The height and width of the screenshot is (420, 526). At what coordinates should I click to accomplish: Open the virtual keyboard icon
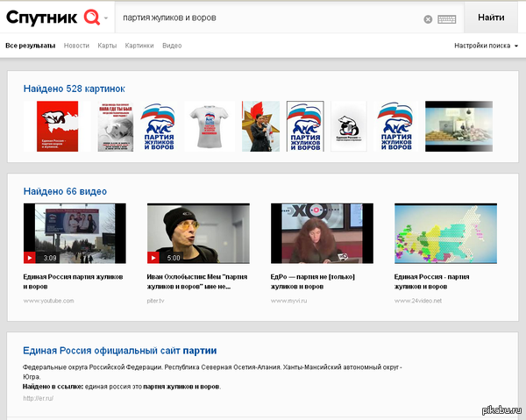point(447,18)
